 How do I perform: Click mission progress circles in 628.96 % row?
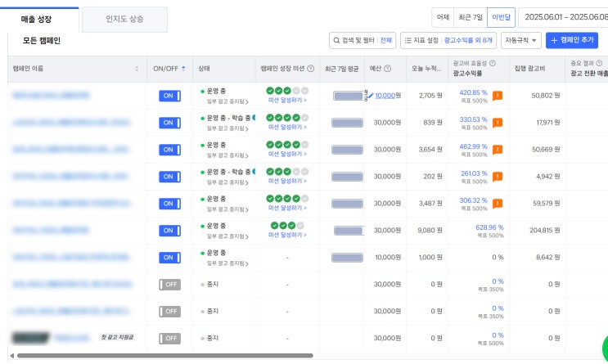[287, 226]
